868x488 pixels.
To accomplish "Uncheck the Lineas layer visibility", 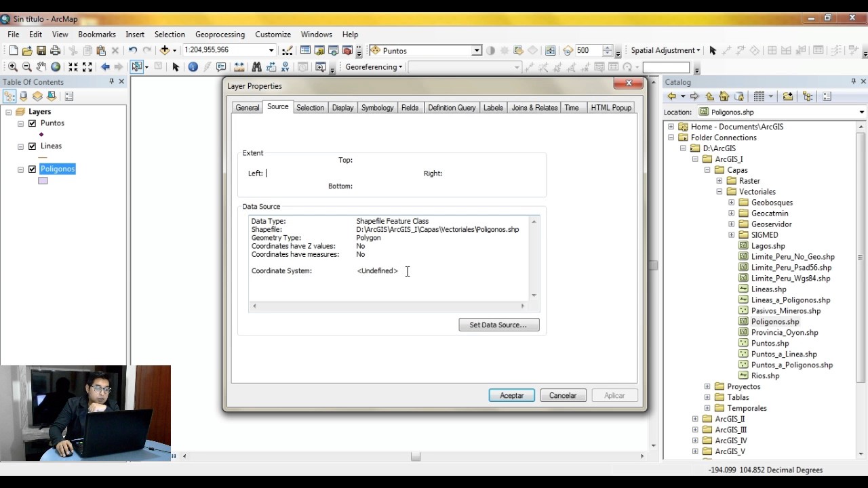I will coord(32,146).
